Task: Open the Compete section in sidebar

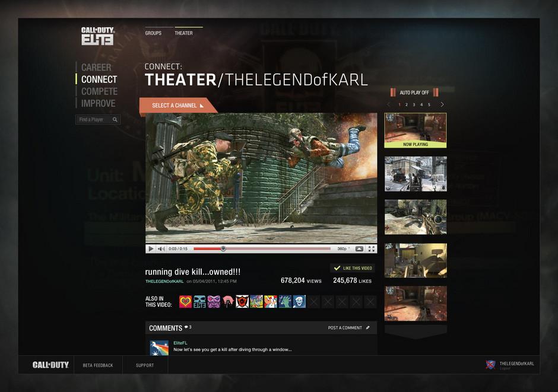Action: coord(99,91)
